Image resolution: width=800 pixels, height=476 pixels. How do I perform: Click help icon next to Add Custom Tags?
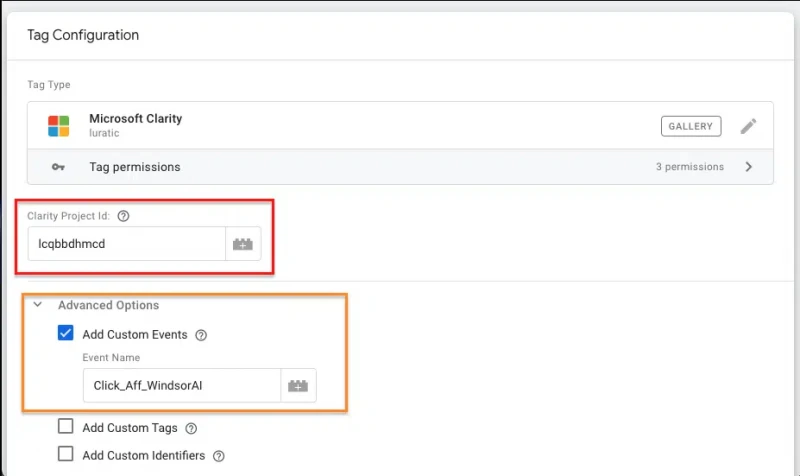click(191, 429)
